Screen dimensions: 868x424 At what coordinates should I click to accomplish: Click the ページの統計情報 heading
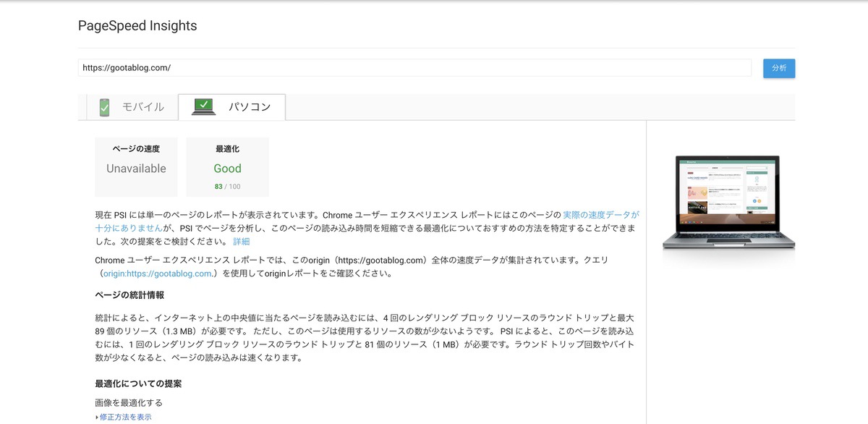point(129,295)
